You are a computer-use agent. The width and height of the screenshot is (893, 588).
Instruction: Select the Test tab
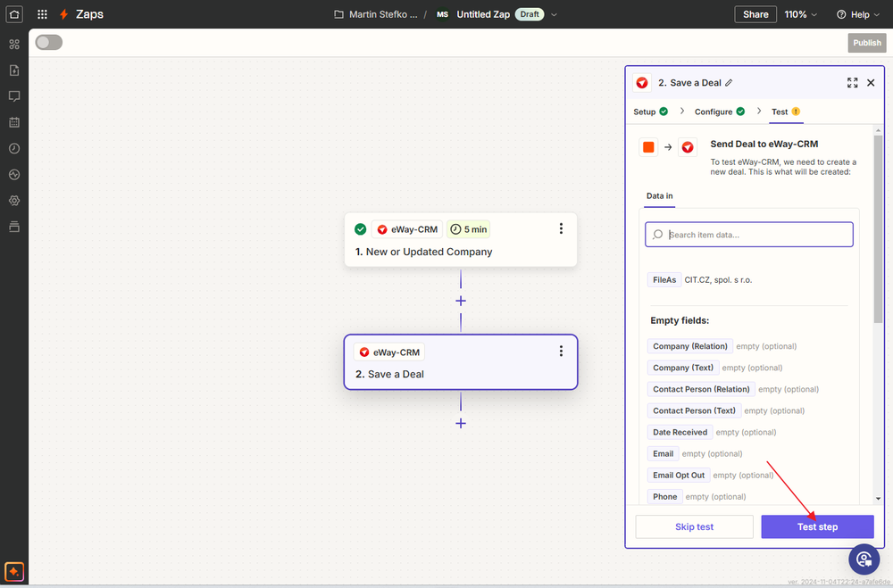tap(786, 112)
